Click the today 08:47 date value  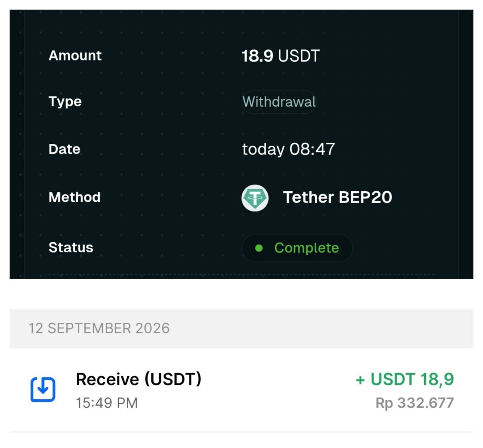289,149
